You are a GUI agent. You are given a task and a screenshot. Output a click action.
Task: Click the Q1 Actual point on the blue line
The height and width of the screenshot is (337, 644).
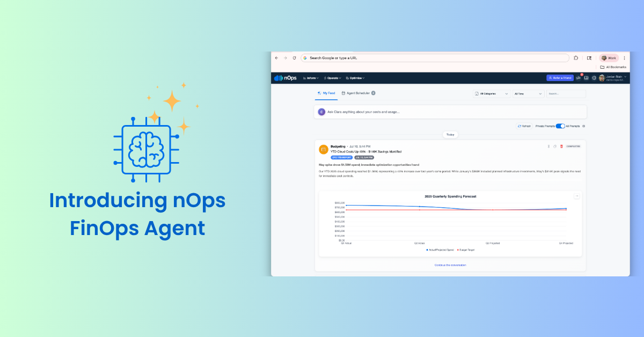pyautogui.click(x=346, y=205)
